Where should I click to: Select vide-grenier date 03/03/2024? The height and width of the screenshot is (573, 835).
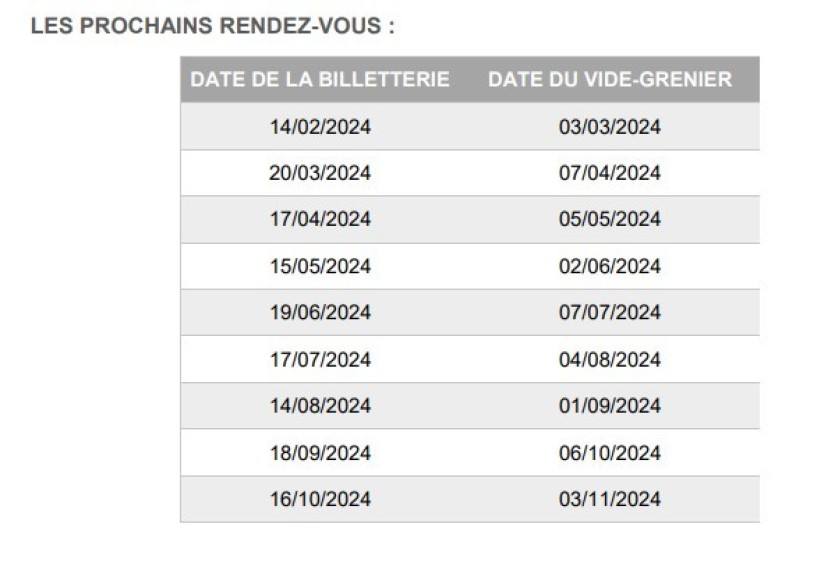point(610,127)
